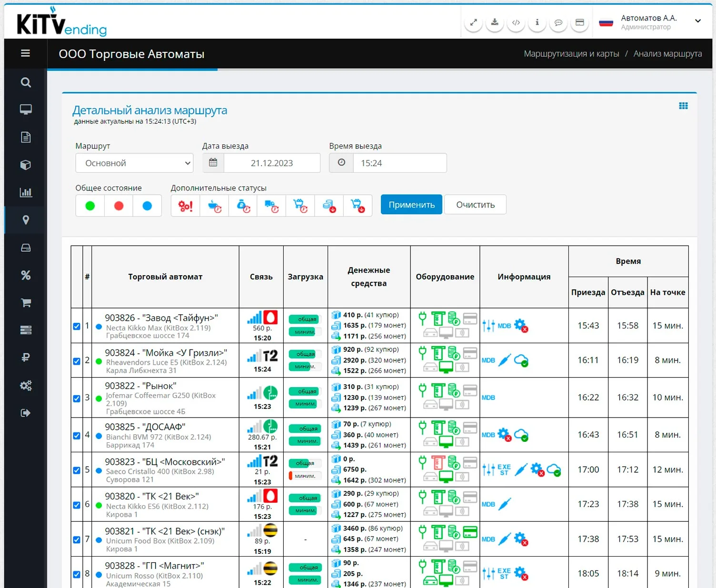This screenshot has height=588, width=716.
Task: Click red миним. load bar in БЦ Московский row
Action: coord(305,476)
